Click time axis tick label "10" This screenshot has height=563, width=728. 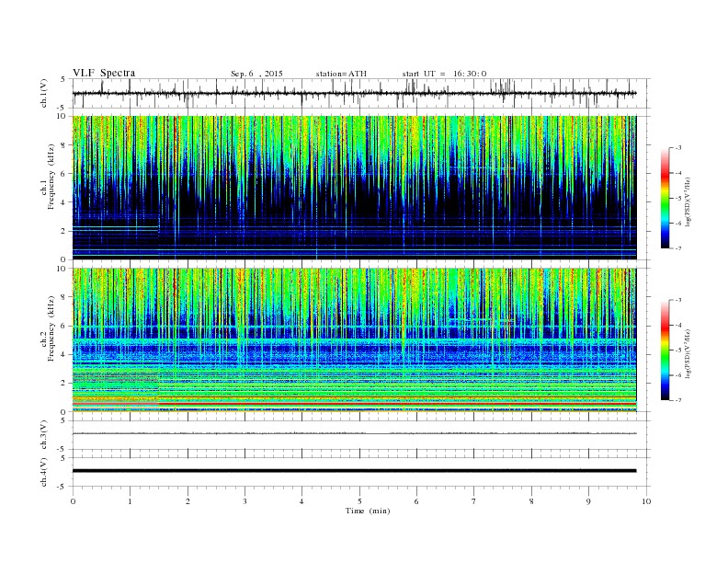click(646, 501)
